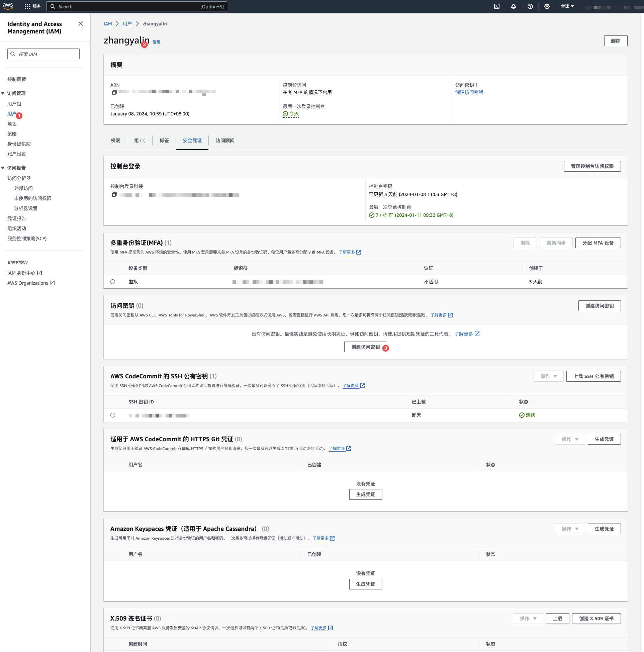Image resolution: width=644 pixels, height=652 pixels.
Task: Collapse the 访问管理 section
Action: pos(3,93)
